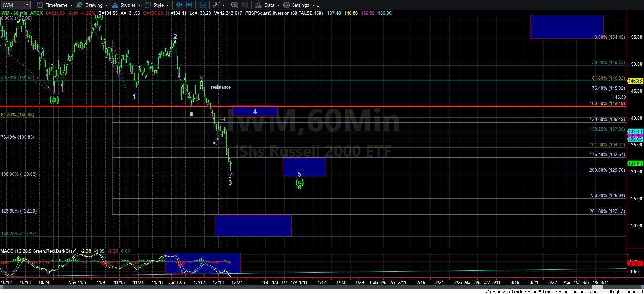This screenshot has height=294, width=644.
Task: Click the '61.80% (146.82)' Fibonacci label
Action: click(x=608, y=78)
